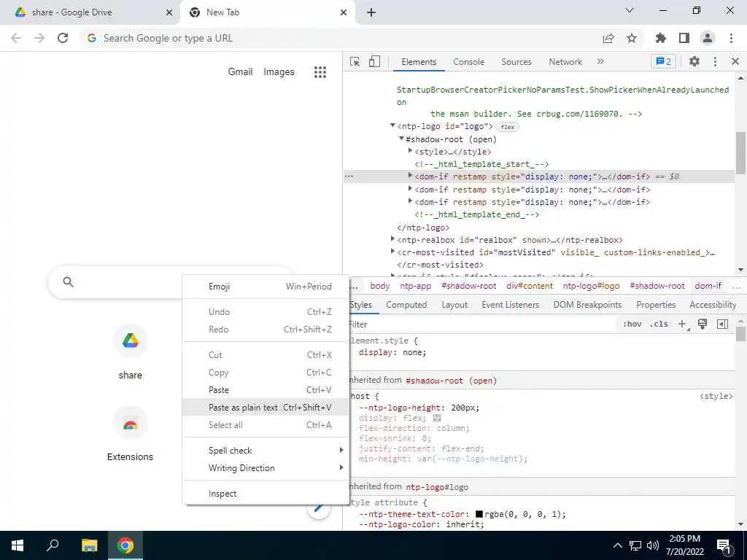The image size is (747, 560).
Task: Select body in the breadcrumb
Action: (379, 286)
